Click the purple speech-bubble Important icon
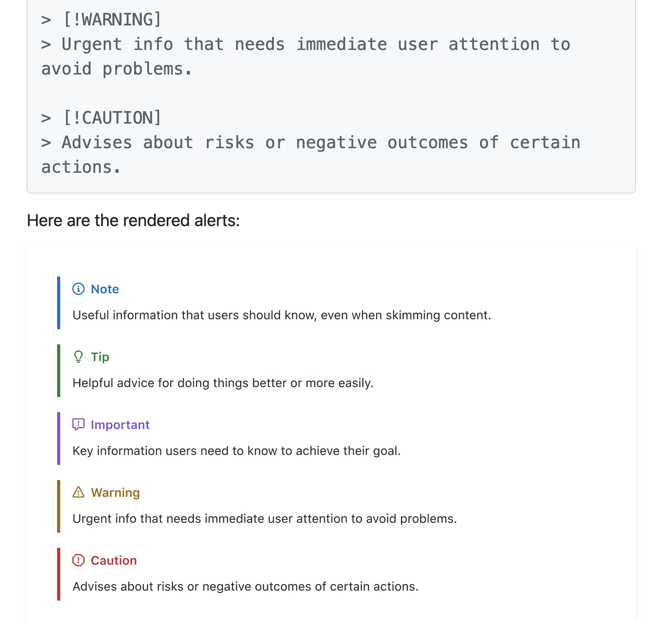 coord(78,424)
